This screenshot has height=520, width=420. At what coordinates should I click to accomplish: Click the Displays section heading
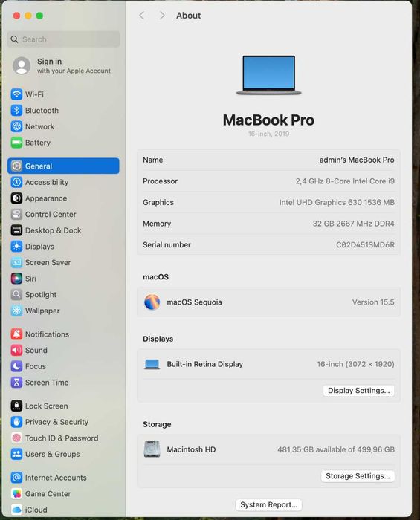(158, 339)
